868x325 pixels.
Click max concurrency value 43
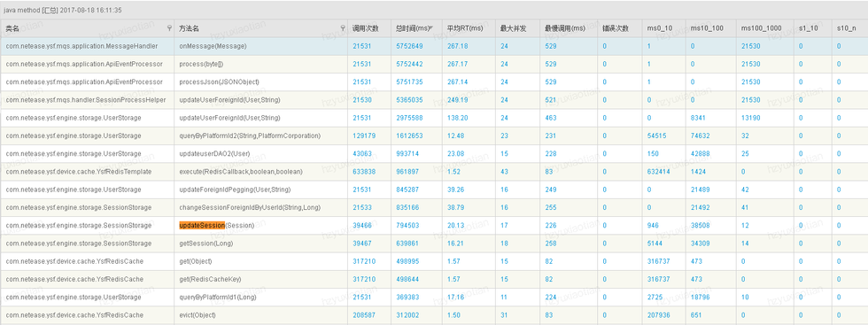click(504, 172)
